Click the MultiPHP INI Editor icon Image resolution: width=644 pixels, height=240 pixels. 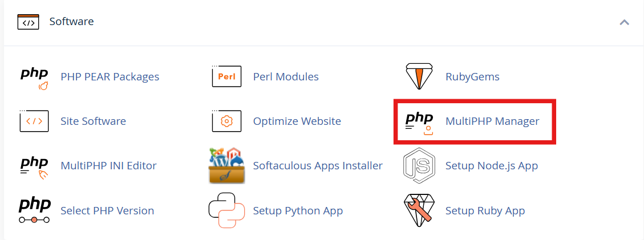tap(35, 166)
